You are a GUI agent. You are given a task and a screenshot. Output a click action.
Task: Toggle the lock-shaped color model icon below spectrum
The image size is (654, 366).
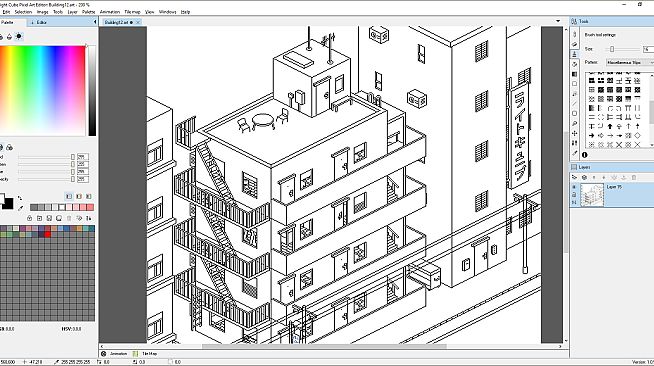coord(9,147)
